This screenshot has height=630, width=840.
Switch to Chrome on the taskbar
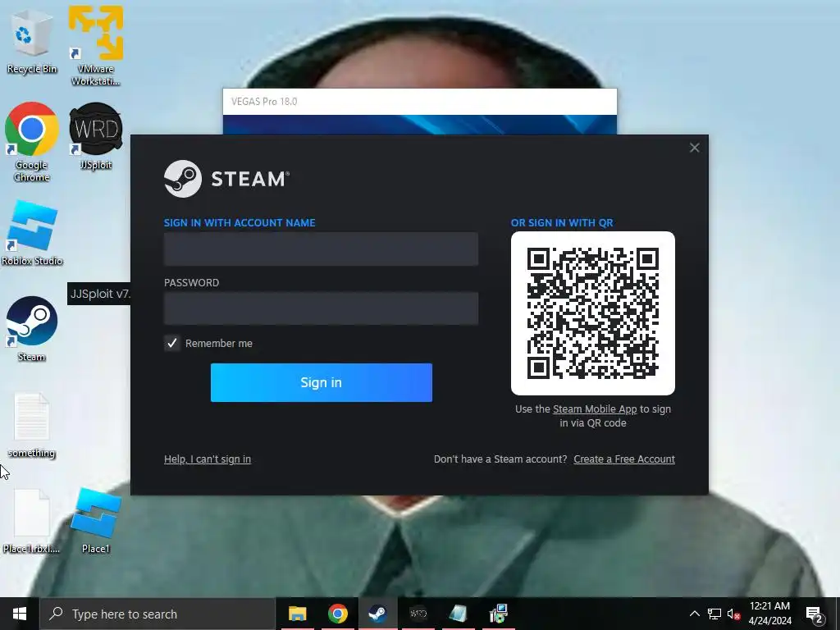coord(337,614)
